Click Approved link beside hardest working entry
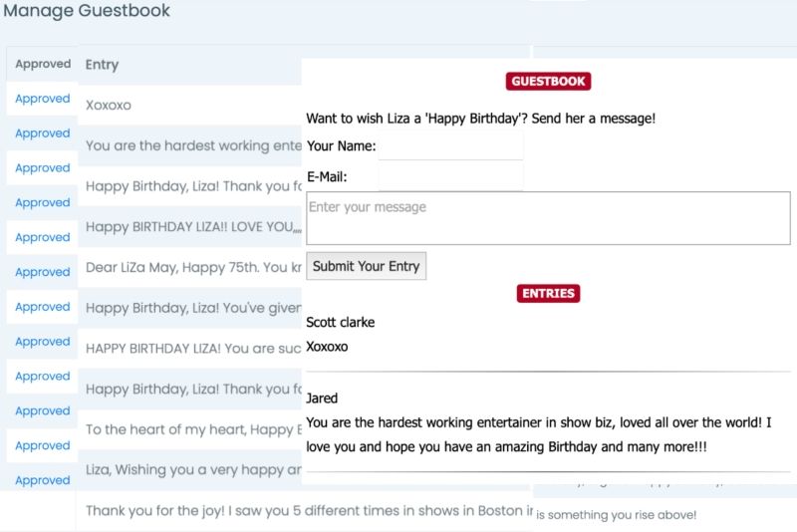797x532 pixels. (43, 133)
